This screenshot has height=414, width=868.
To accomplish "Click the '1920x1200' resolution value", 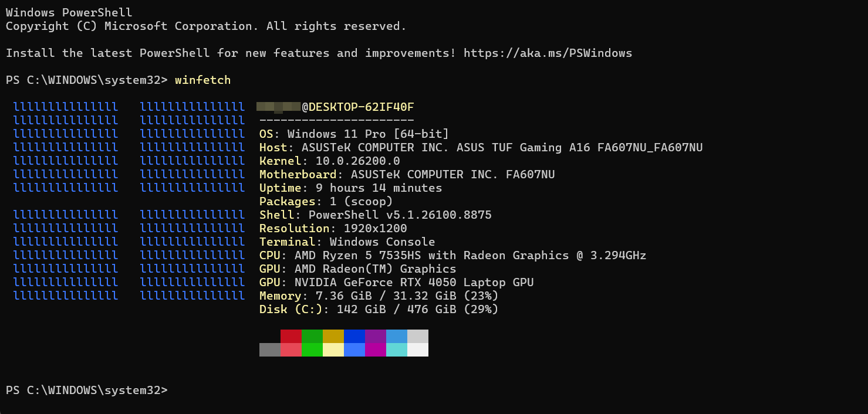I will [x=375, y=229].
